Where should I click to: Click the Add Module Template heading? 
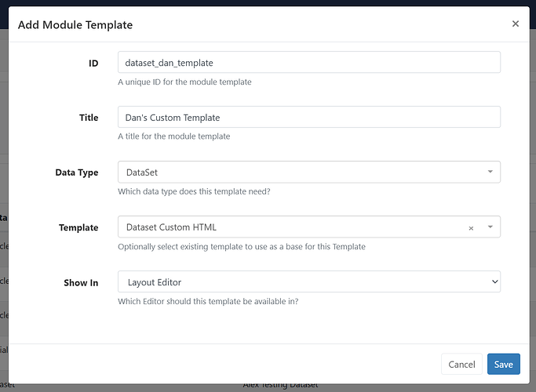coord(75,25)
